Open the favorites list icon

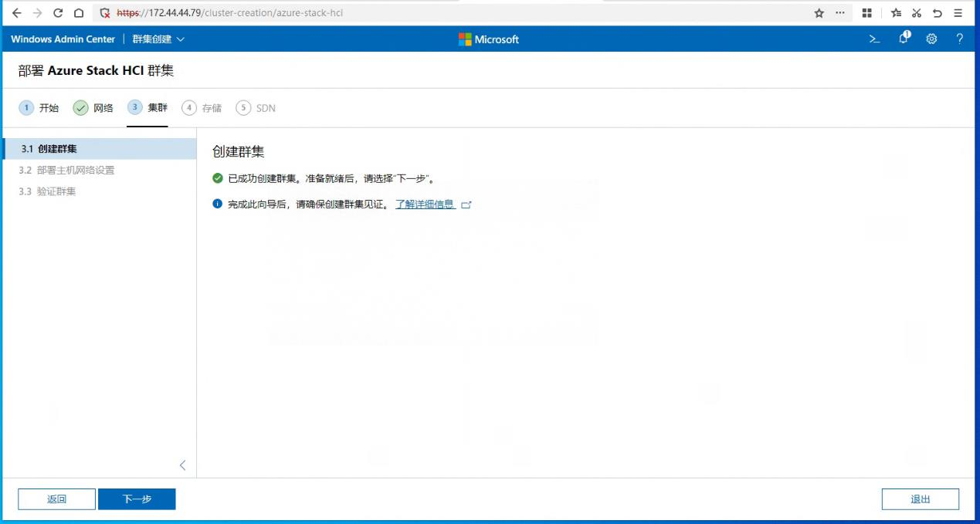click(896, 13)
